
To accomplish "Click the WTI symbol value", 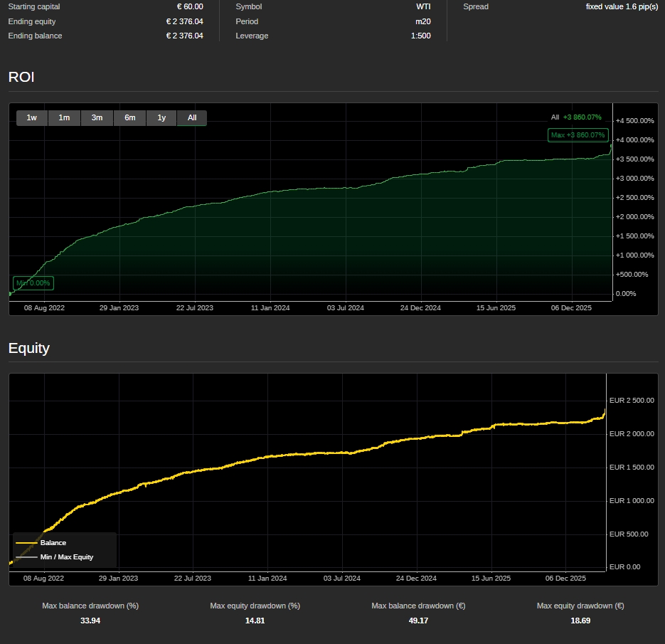I will click(423, 6).
